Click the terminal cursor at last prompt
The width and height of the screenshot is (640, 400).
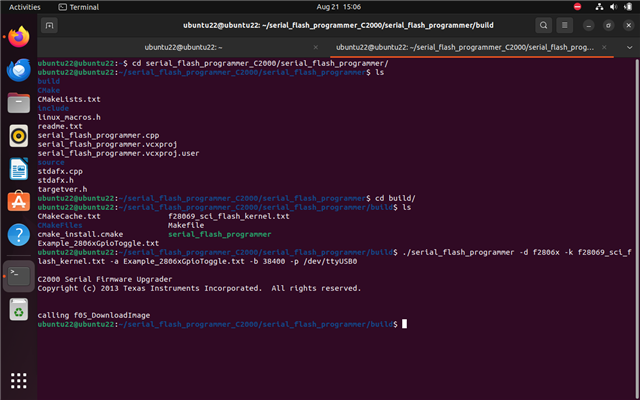point(404,324)
